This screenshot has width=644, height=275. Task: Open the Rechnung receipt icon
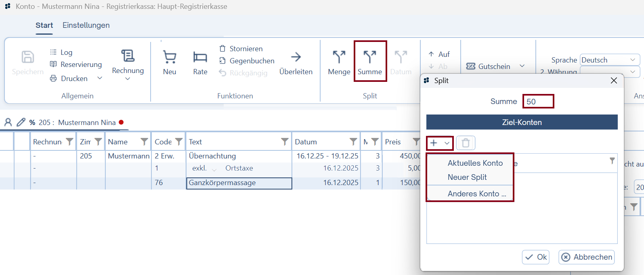128,56
